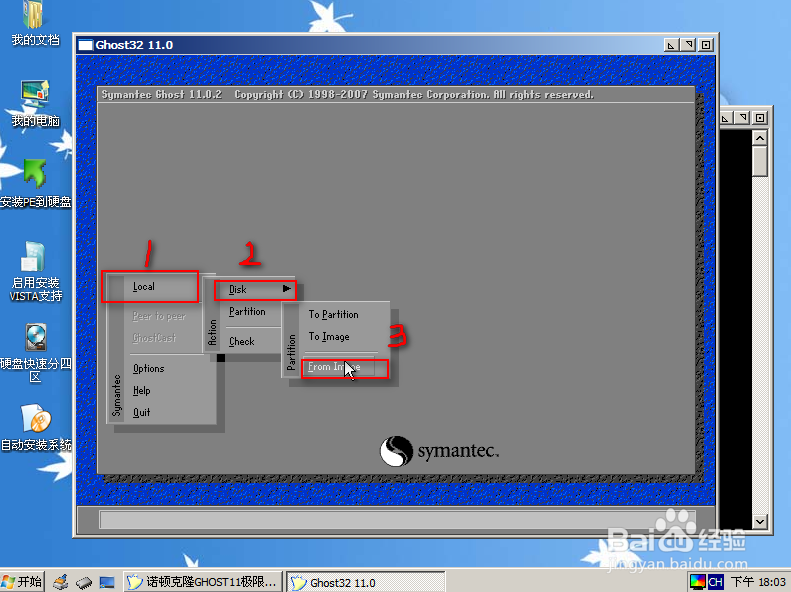The height and width of the screenshot is (592, 791).
Task: Click the scroll-up arrow in background window
Action: (760, 138)
